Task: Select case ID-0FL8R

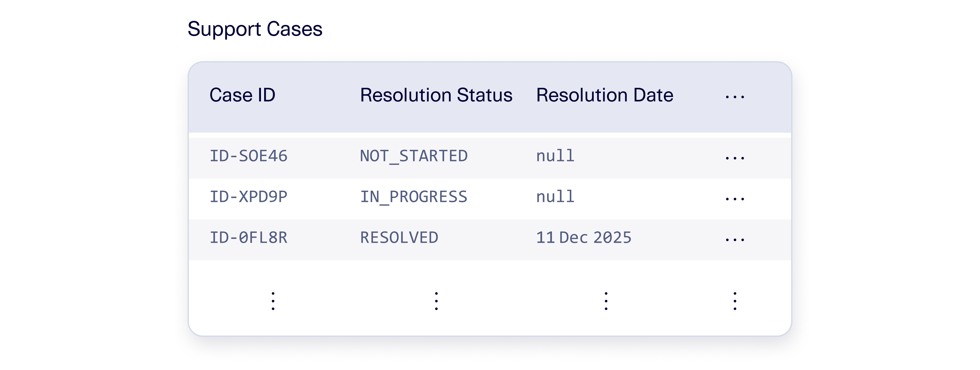Action: (x=249, y=238)
